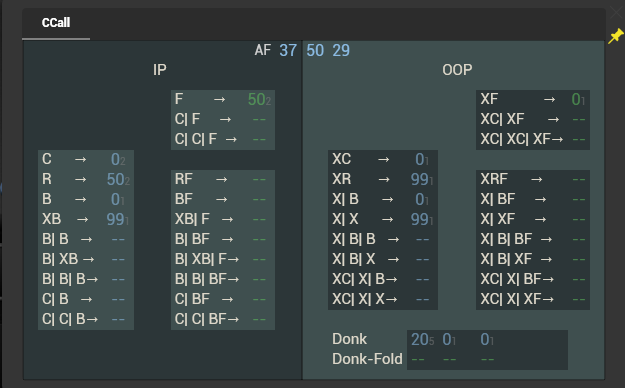
Task: Click the 'X| XF' stat row
Action: (x=533, y=219)
